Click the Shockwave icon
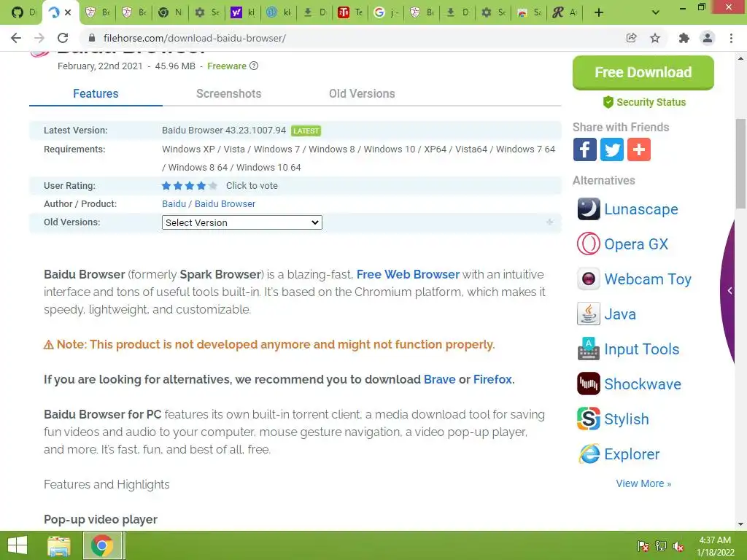This screenshot has height=560, width=747. coord(589,384)
